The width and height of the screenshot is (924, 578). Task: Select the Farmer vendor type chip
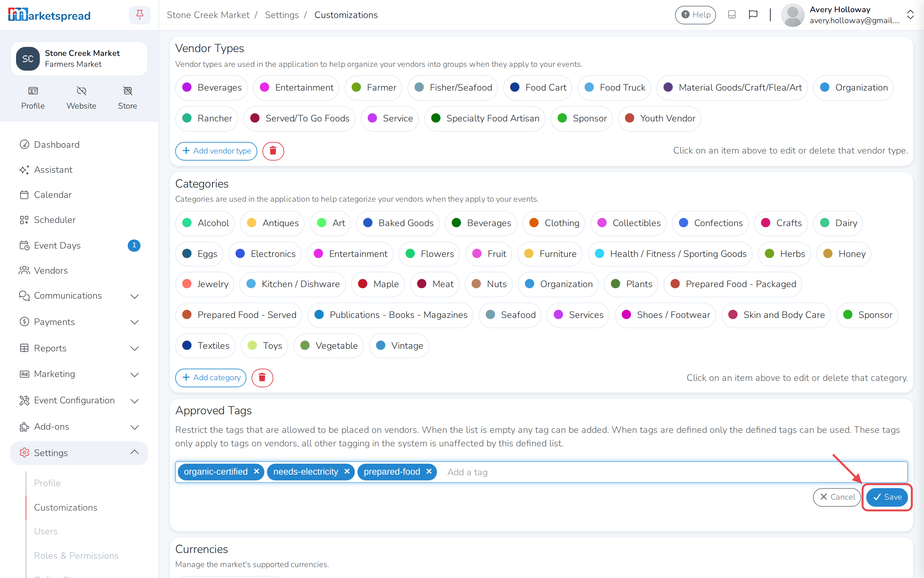click(x=373, y=88)
